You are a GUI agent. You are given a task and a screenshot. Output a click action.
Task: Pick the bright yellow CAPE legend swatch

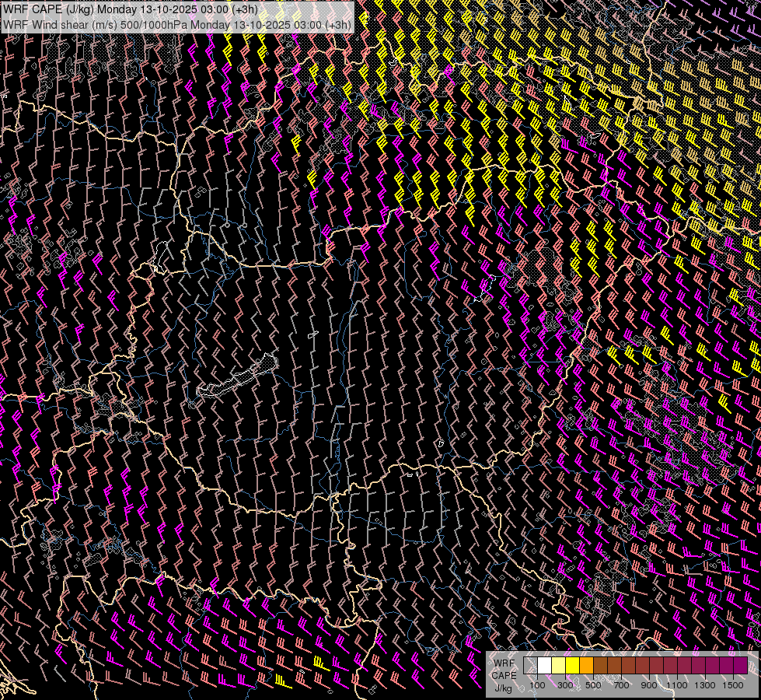pos(572,666)
